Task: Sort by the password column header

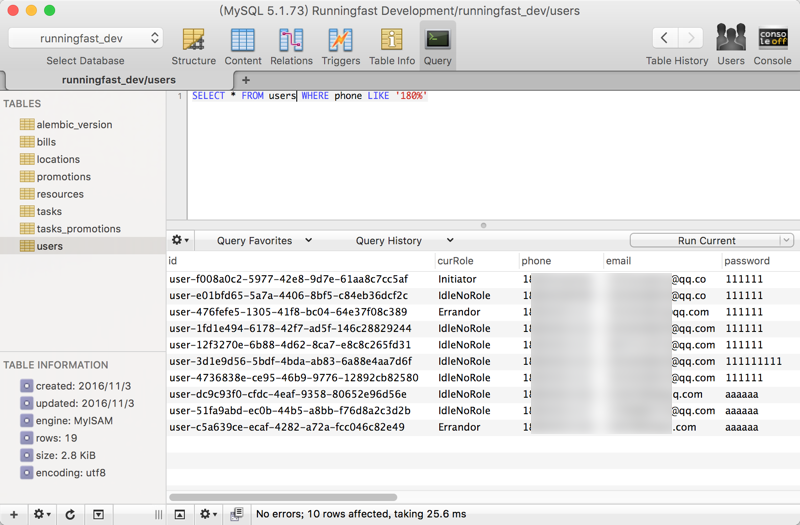Action: pos(761,261)
